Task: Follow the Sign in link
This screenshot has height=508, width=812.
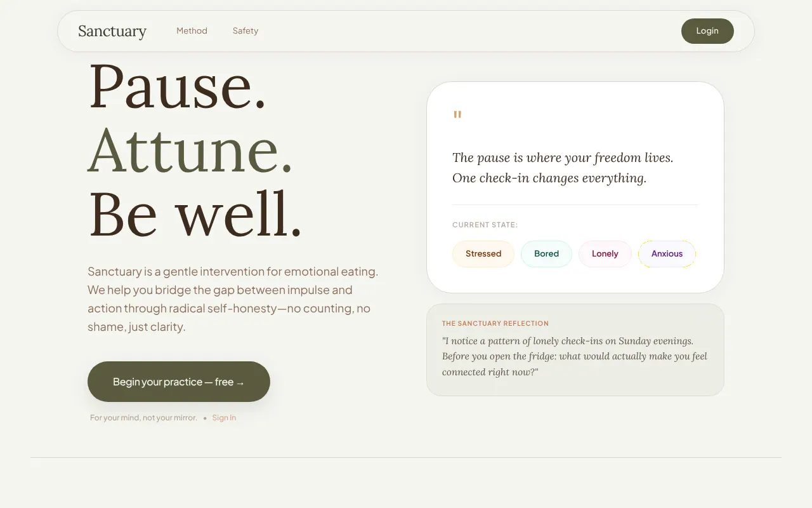Action: pos(224,418)
